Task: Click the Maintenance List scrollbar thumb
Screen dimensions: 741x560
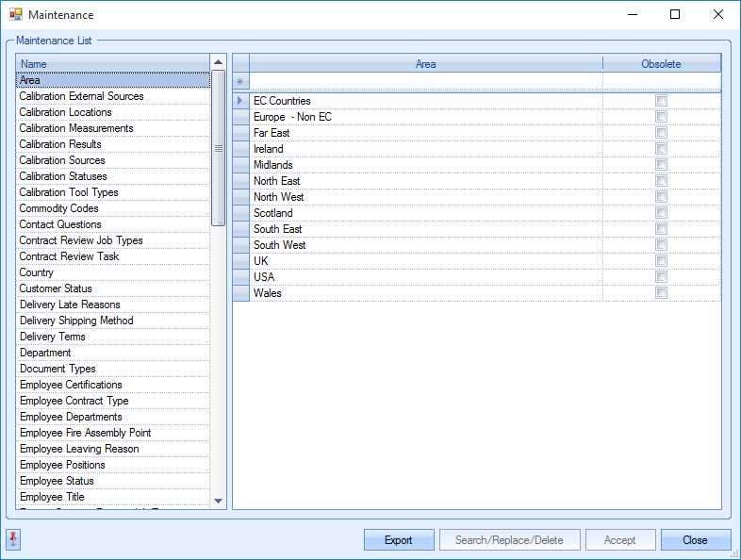Action: pos(219,148)
